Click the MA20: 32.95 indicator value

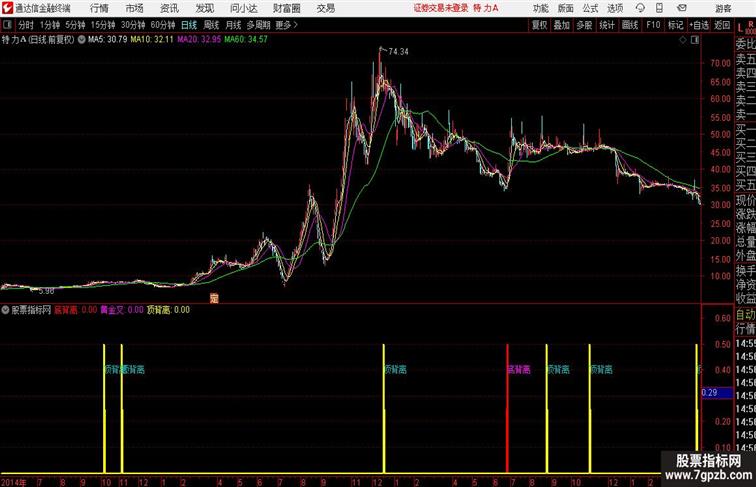199,40
